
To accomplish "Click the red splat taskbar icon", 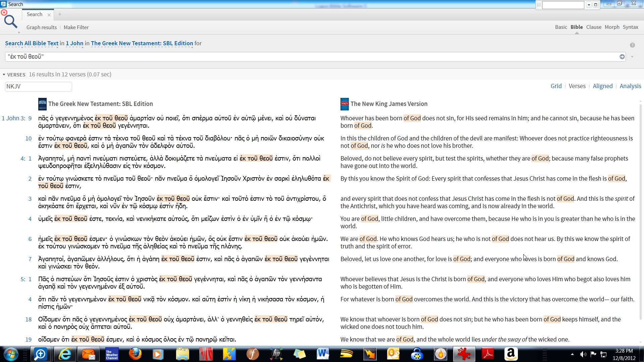I will [464, 354].
